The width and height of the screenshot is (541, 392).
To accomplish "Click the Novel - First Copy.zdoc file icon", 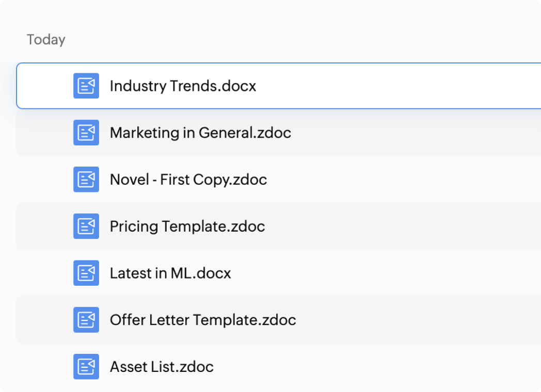I will click(86, 179).
